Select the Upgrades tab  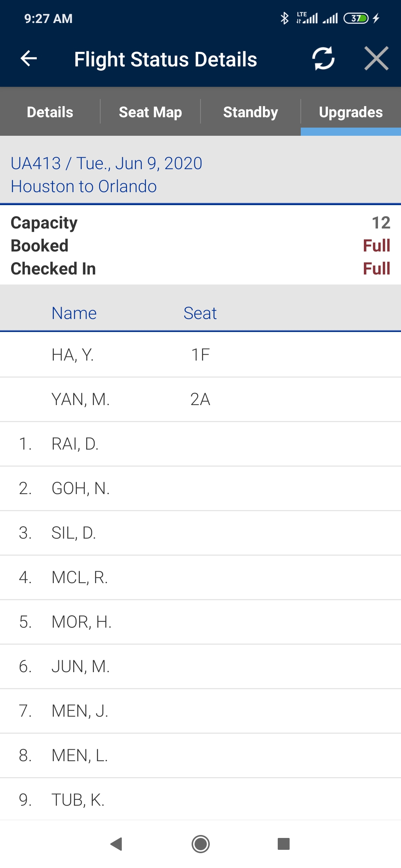(x=351, y=112)
